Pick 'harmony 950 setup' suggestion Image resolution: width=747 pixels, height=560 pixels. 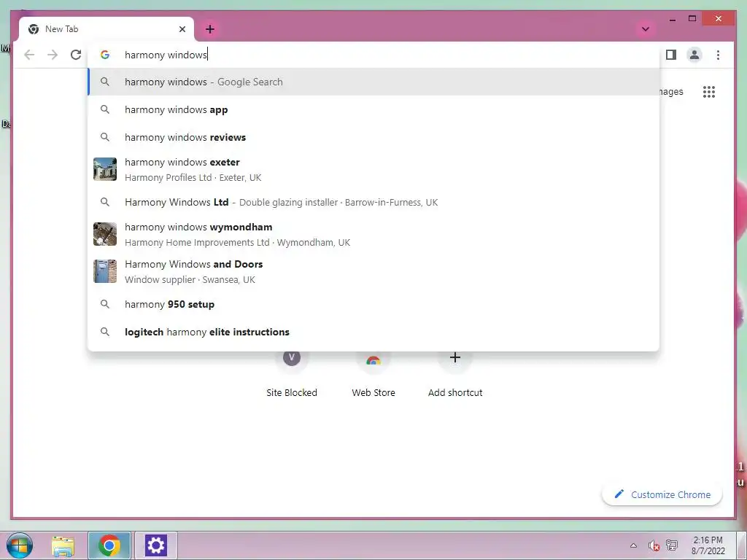tap(373, 304)
